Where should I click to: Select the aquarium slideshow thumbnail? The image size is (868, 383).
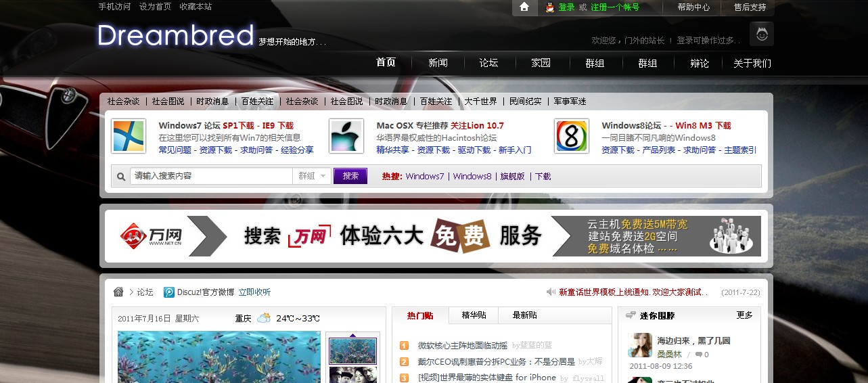point(352,351)
